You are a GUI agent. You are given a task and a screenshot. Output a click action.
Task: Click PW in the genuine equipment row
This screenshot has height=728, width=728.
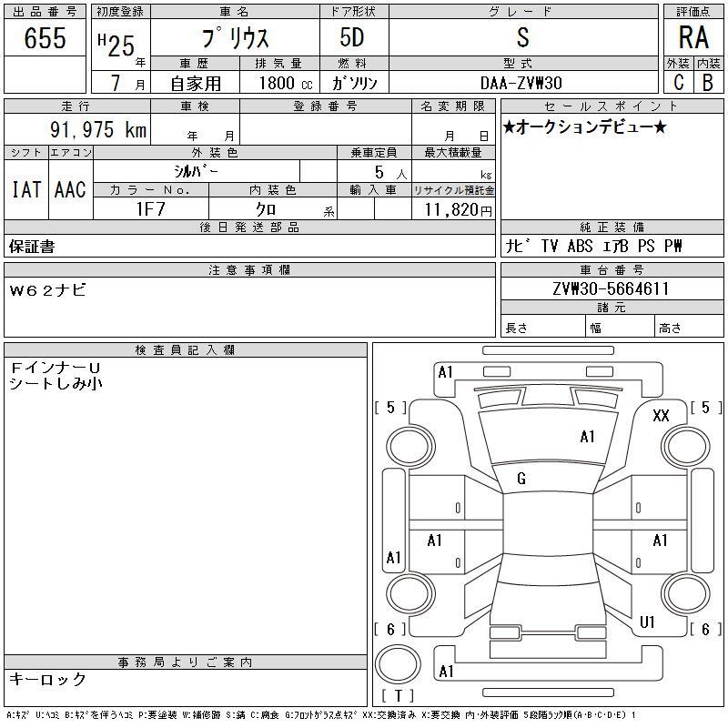point(672,246)
